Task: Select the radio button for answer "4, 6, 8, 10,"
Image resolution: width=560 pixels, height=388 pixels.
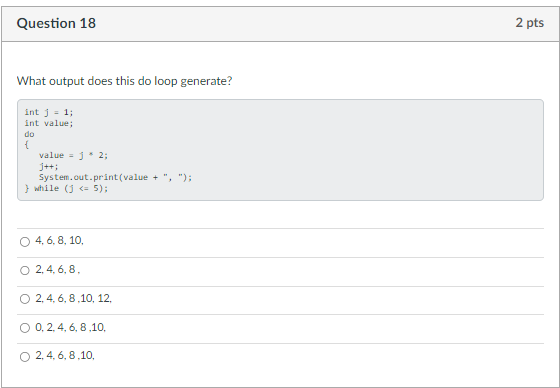Action: 25,242
